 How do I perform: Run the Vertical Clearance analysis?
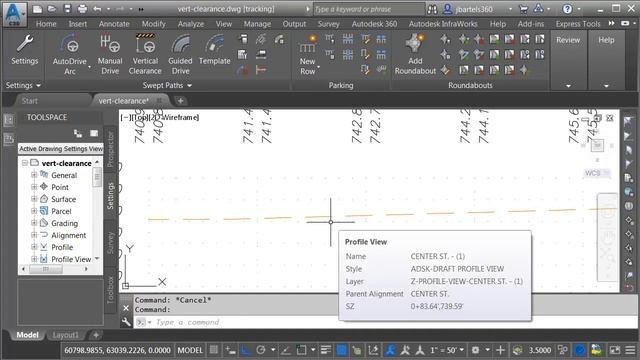[145, 54]
